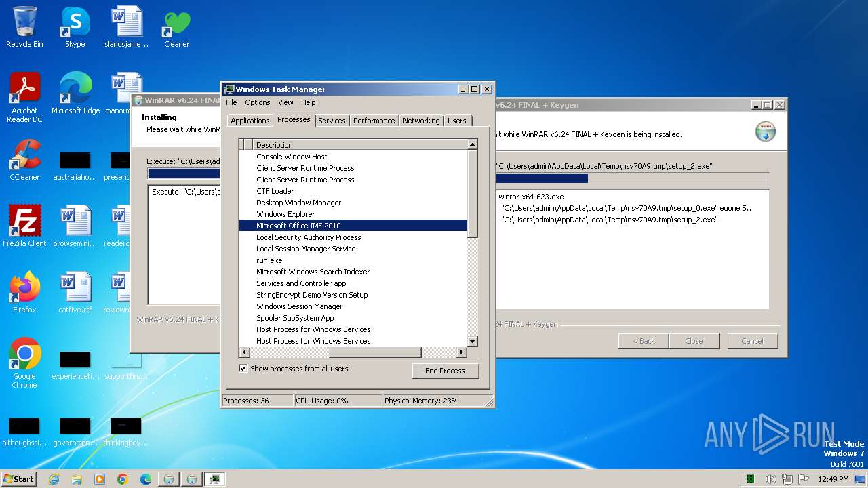The width and height of the screenshot is (868, 488).
Task: Select the Spooler SubSystem App process
Action: click(353, 318)
